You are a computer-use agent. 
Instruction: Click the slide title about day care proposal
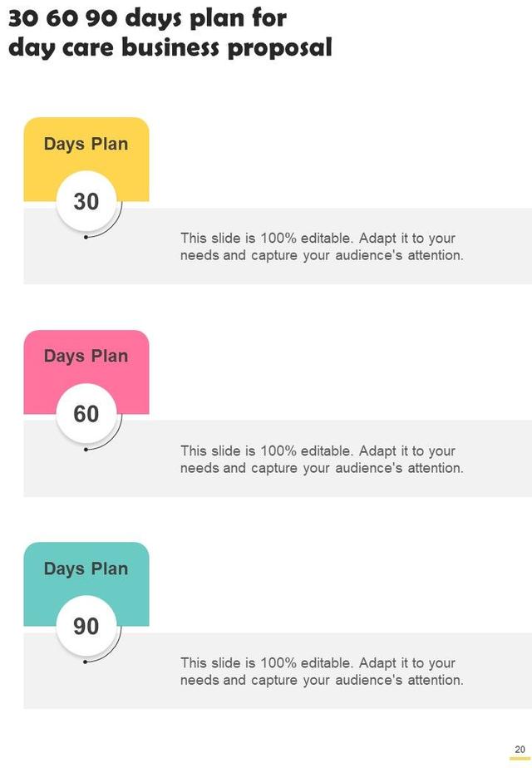170,32
